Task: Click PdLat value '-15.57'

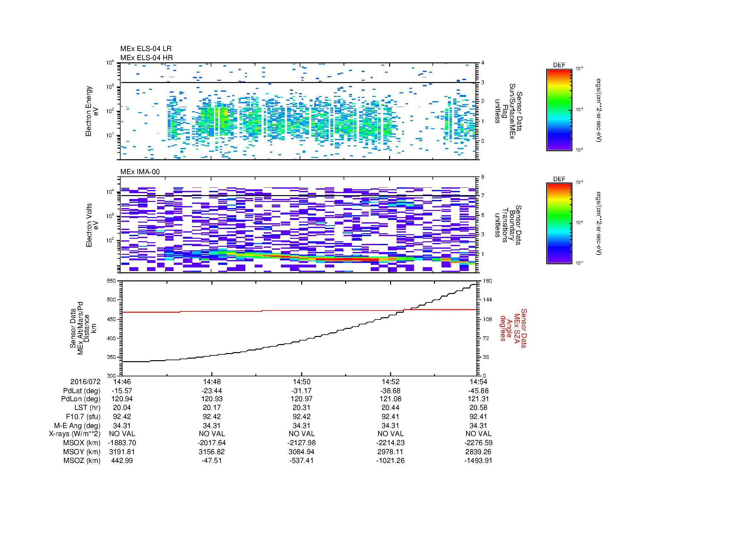Action: [x=122, y=391]
